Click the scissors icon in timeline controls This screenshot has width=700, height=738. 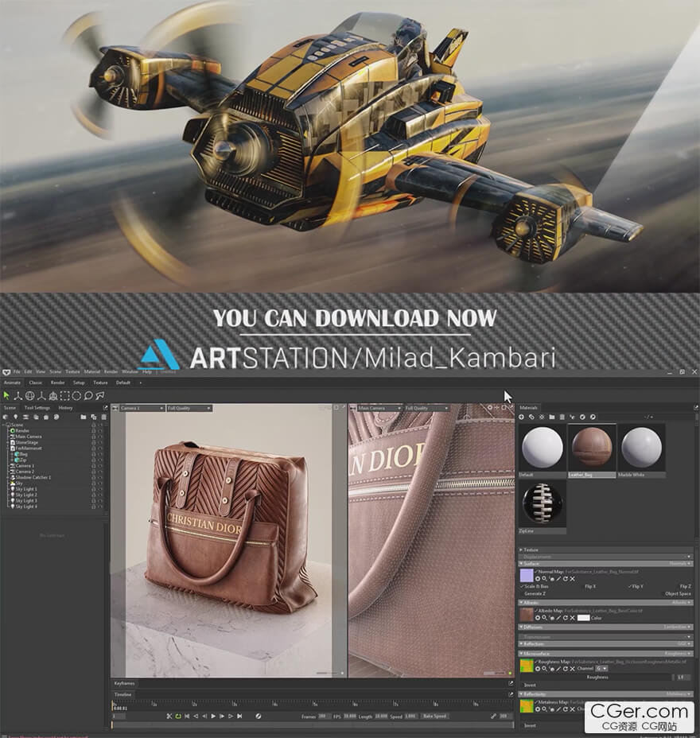[x=169, y=717]
